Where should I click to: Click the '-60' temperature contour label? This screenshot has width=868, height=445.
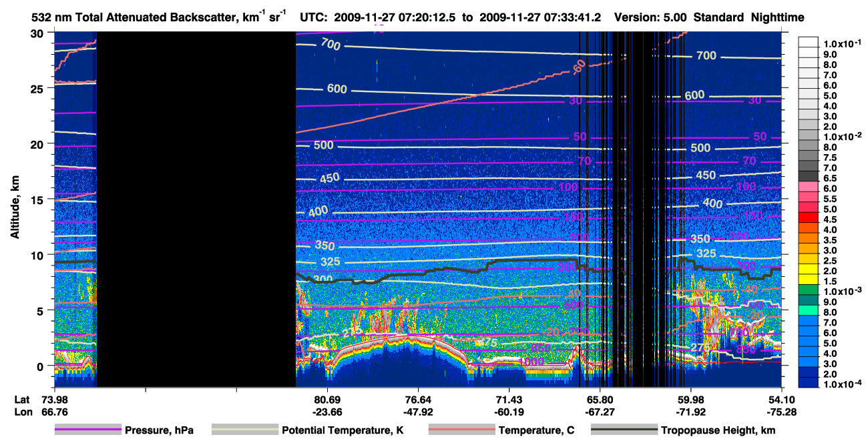[579, 67]
